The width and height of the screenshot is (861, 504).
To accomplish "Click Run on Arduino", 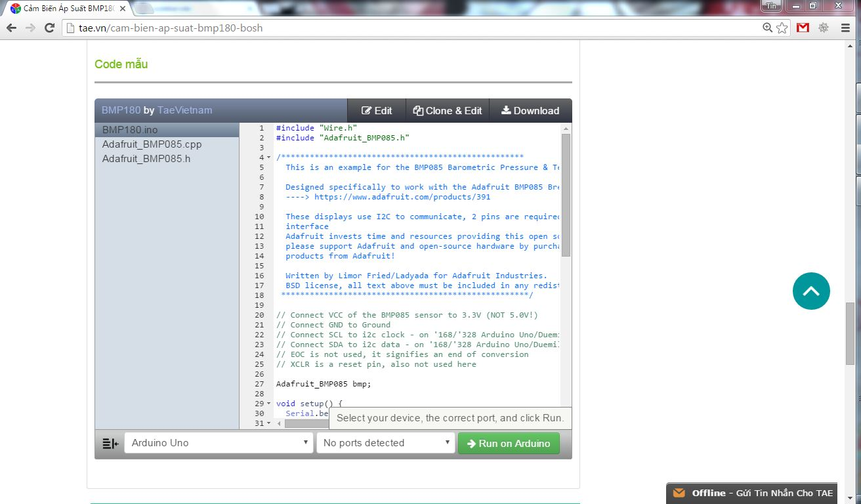I will [x=509, y=443].
